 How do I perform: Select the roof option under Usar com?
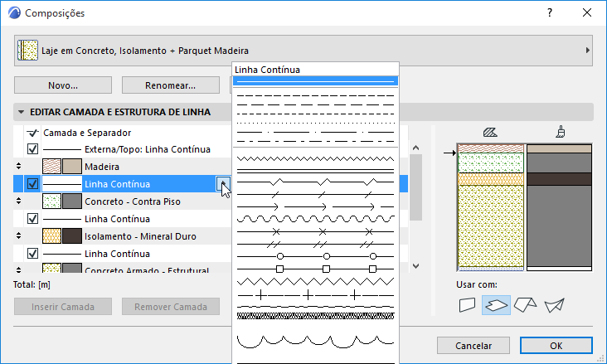526,306
